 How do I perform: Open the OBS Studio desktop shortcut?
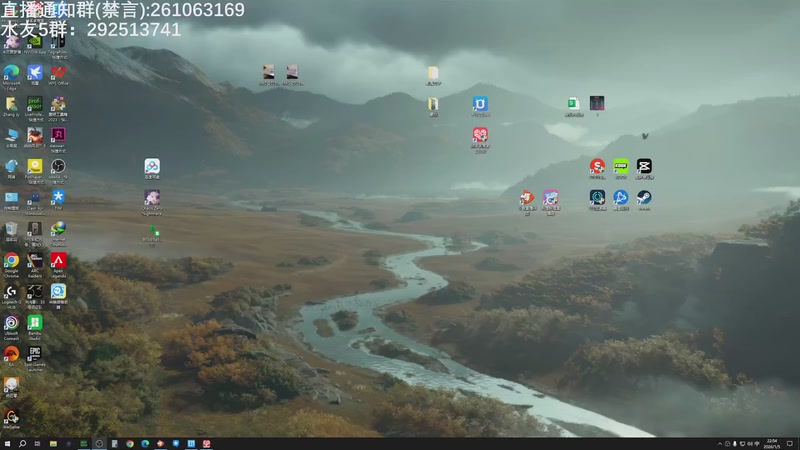click(x=58, y=170)
